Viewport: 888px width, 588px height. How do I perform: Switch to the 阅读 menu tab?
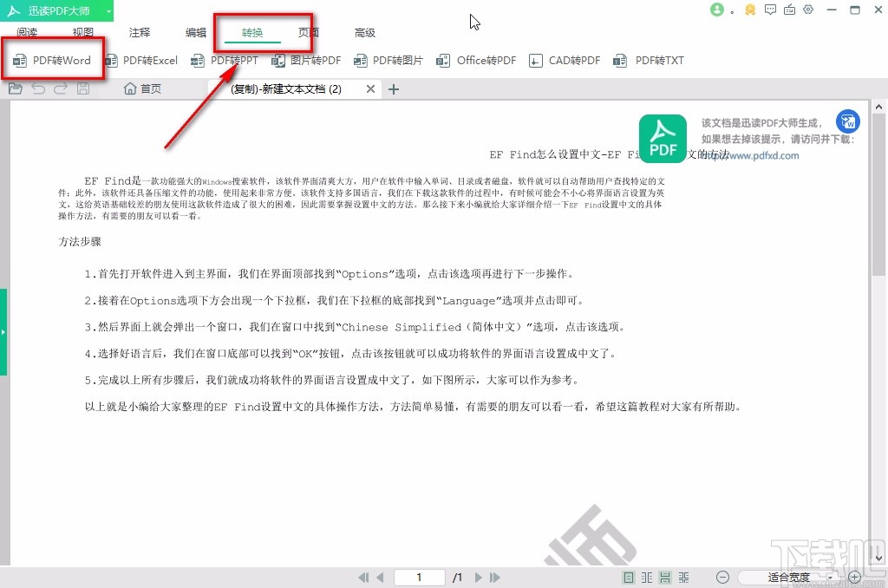[x=27, y=32]
